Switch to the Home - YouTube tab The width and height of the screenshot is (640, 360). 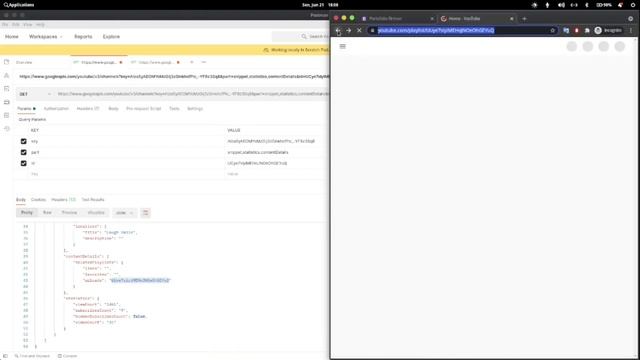coord(476,18)
